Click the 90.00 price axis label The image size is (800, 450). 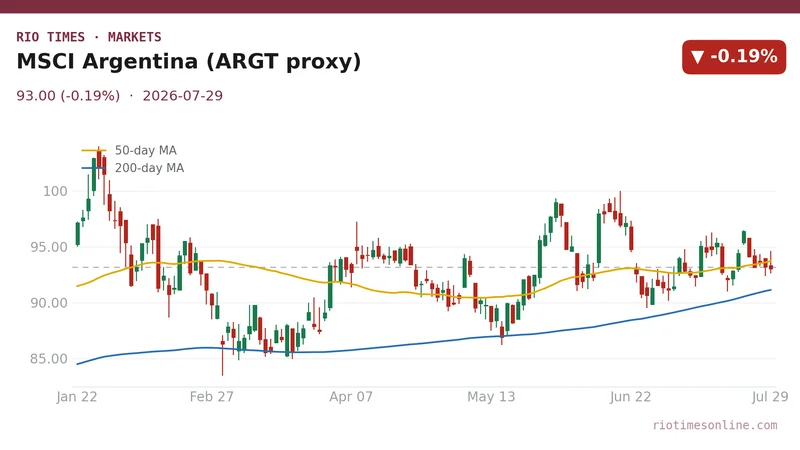coord(48,303)
